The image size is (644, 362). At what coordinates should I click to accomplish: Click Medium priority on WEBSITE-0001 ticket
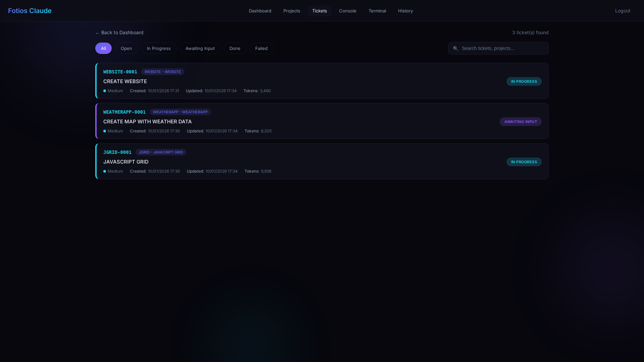[x=113, y=91]
